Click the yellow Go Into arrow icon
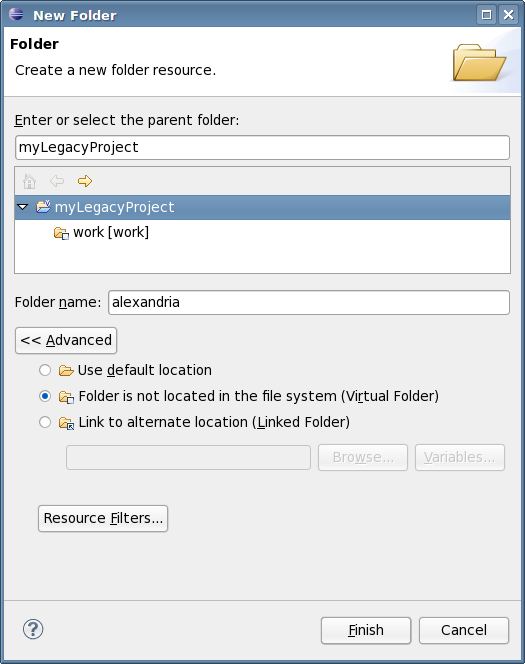The image size is (525, 664). coord(85,181)
